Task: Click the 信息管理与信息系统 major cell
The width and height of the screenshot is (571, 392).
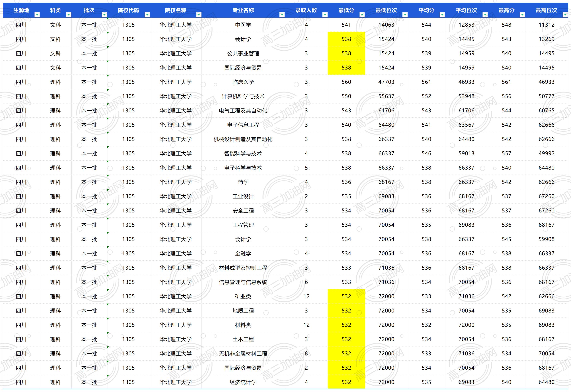Action: click(x=243, y=282)
